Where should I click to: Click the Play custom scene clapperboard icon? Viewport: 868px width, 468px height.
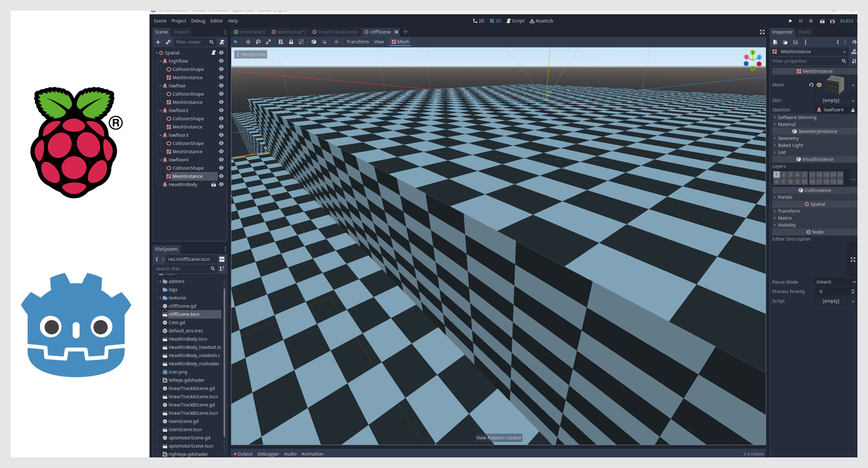(x=832, y=21)
